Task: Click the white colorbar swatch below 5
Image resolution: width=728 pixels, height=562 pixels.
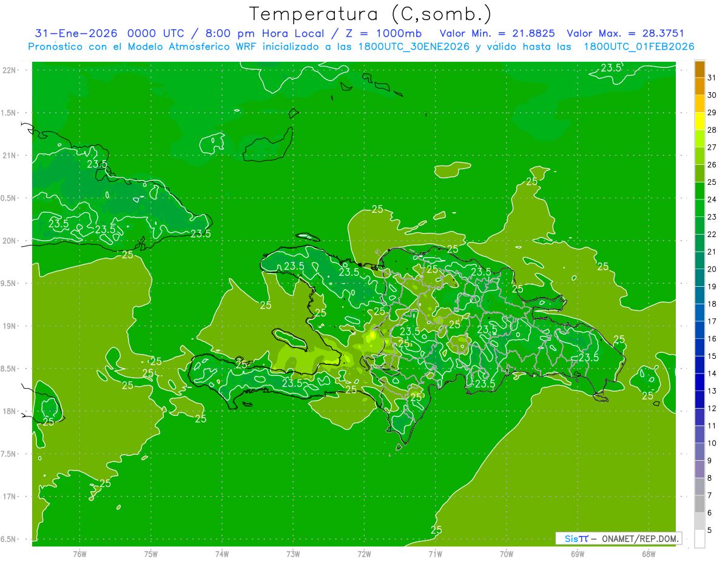Action: [700, 539]
